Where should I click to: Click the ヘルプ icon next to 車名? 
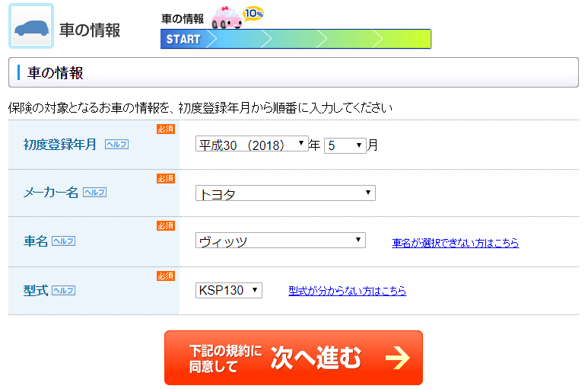(63, 241)
